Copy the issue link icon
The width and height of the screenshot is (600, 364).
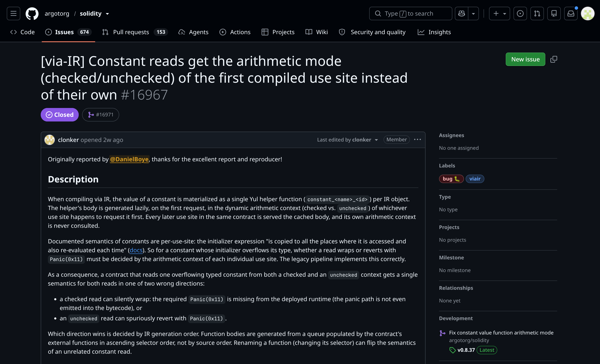(554, 59)
